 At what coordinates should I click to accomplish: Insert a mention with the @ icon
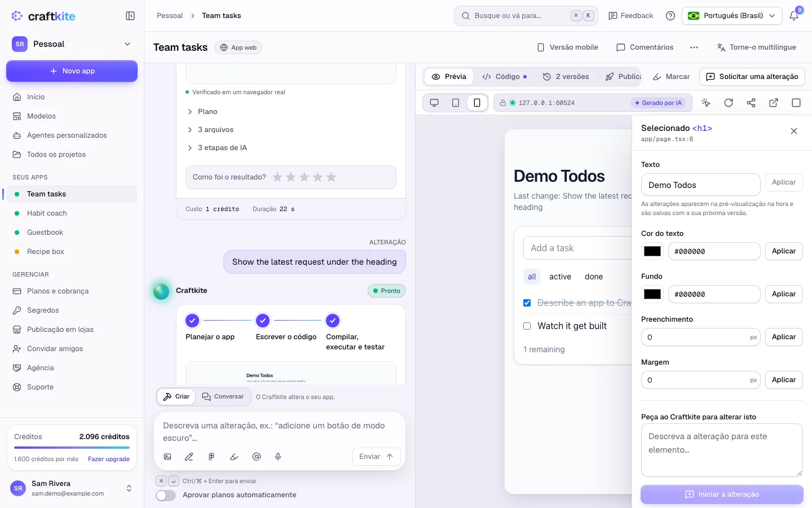(257, 457)
